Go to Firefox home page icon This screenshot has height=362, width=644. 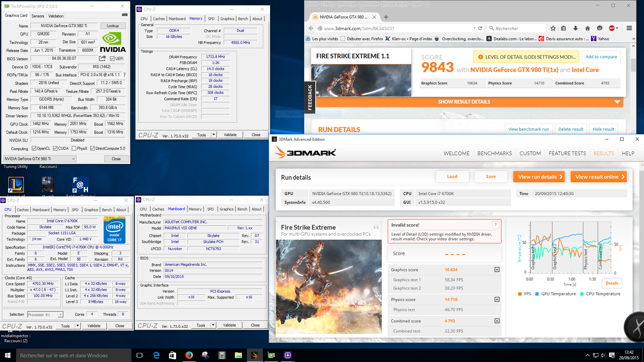587,28
